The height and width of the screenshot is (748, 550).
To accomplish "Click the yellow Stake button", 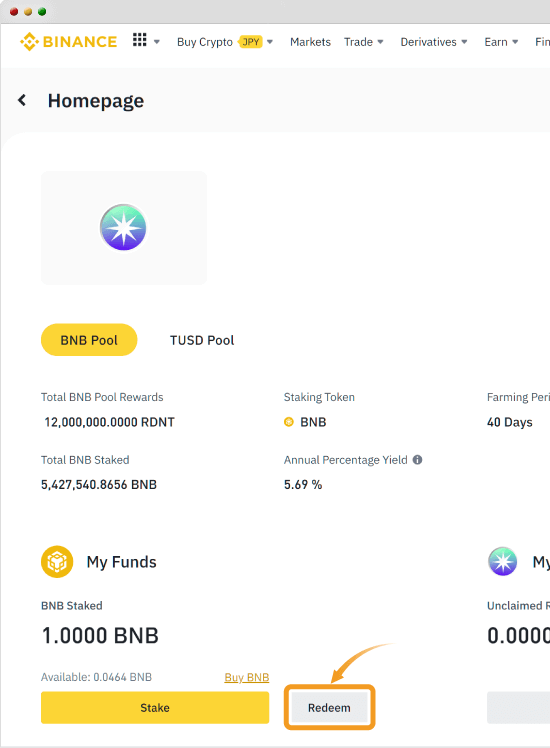I will click(x=155, y=707).
